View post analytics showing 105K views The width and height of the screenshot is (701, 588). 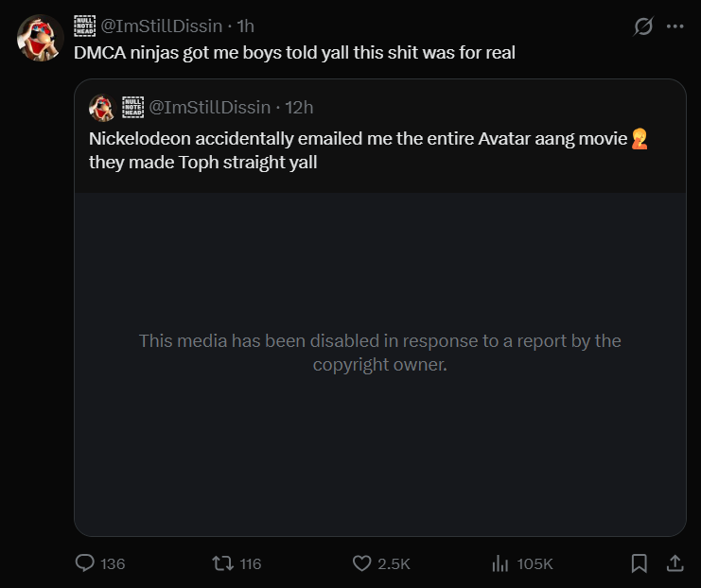click(x=500, y=563)
